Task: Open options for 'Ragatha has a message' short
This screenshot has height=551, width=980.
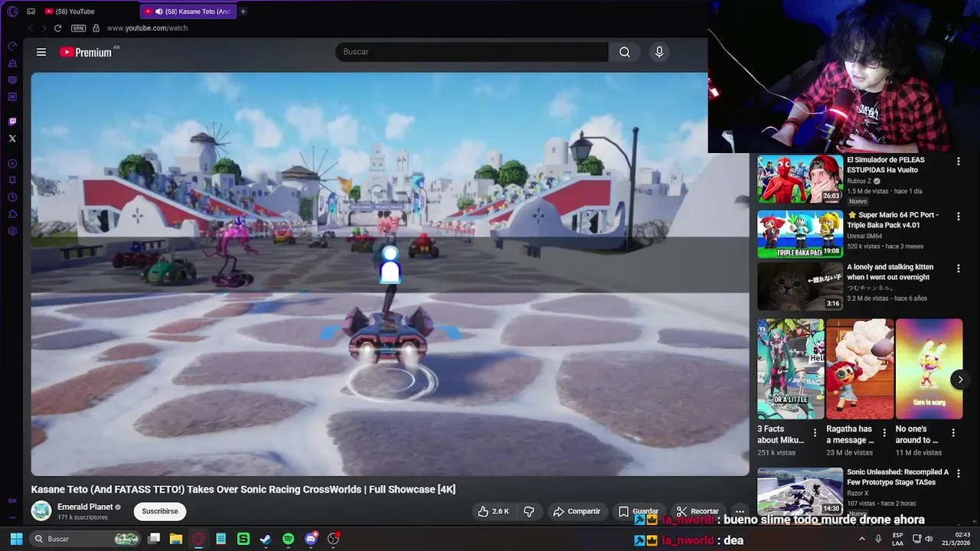Action: (884, 432)
